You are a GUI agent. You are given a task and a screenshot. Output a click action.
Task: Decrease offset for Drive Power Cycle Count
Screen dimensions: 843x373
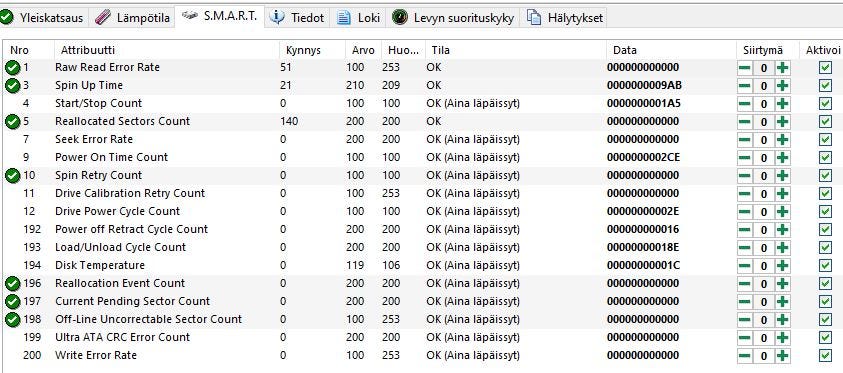(745, 212)
